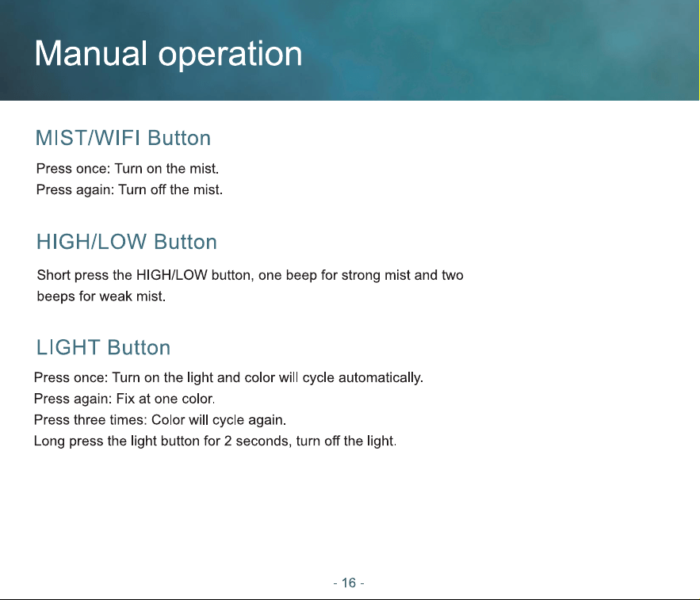
Task: Click 'color will cycle automatically' line
Action: coord(228,378)
